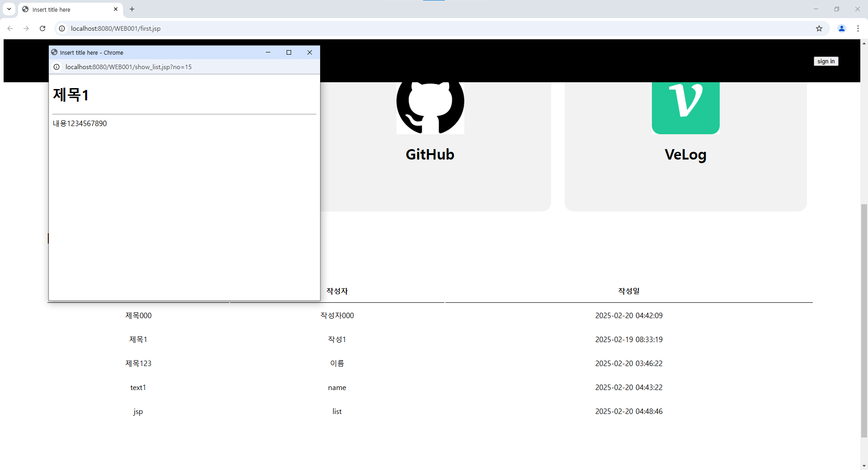Maximize the popup Chrome window
Screen dimensions: 868x470
tap(289, 52)
